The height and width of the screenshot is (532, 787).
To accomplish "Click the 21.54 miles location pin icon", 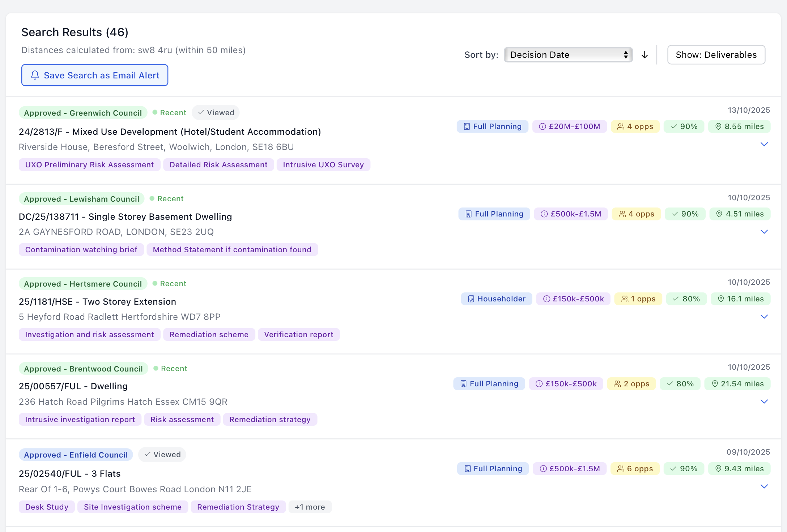I will pyautogui.click(x=715, y=384).
